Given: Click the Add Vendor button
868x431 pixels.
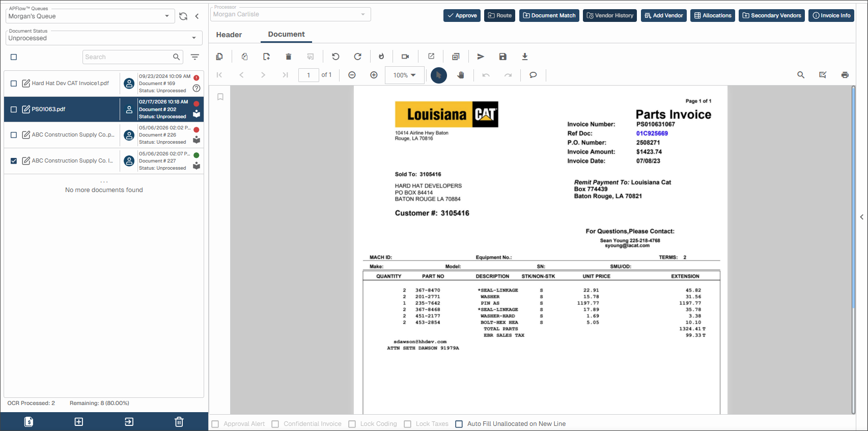Looking at the screenshot, I should click(x=664, y=15).
